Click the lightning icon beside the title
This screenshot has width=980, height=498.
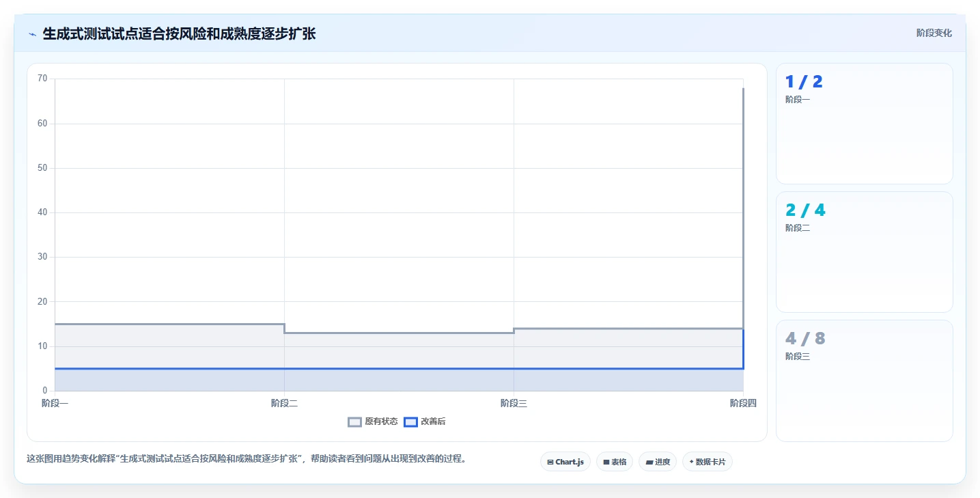point(32,34)
